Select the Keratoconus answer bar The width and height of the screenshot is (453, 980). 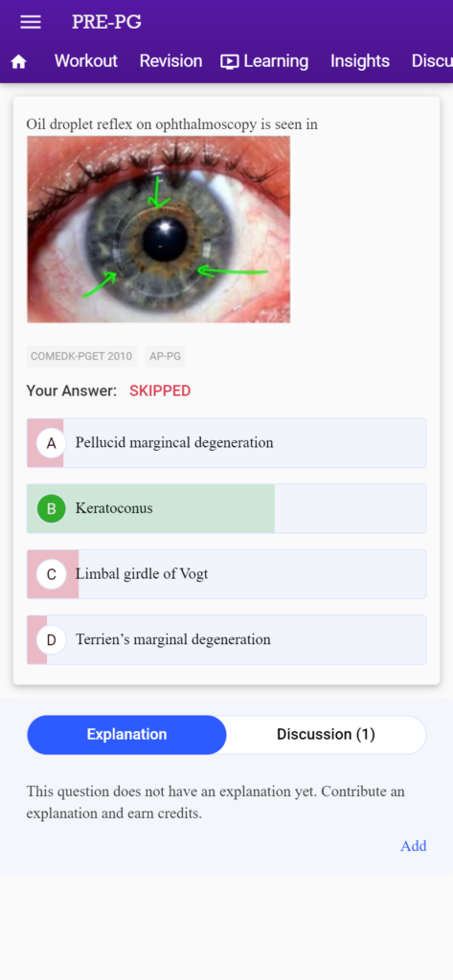[x=226, y=509]
